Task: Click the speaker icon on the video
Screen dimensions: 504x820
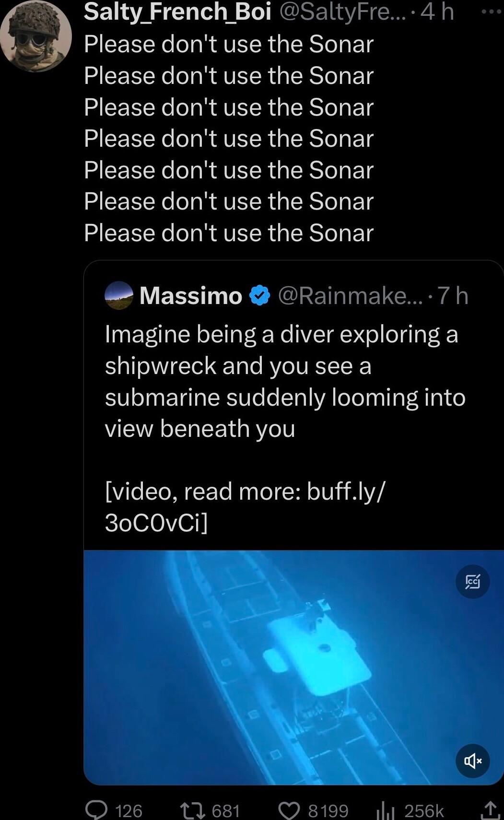Action: coord(472,761)
